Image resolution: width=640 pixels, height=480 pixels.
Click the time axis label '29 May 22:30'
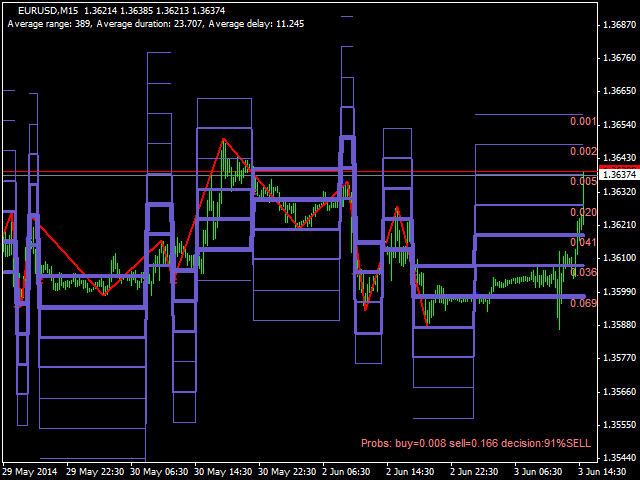click(95, 472)
